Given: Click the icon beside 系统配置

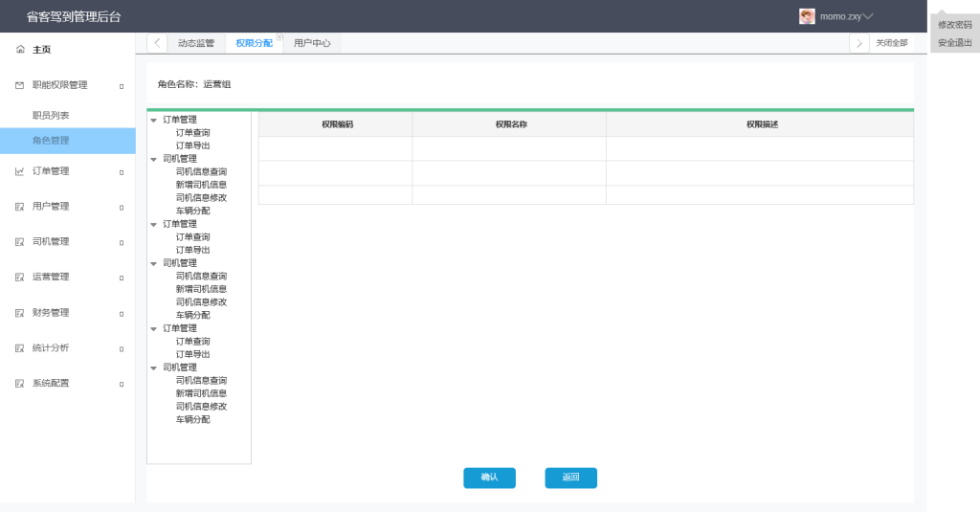Looking at the screenshot, I should click(x=20, y=384).
